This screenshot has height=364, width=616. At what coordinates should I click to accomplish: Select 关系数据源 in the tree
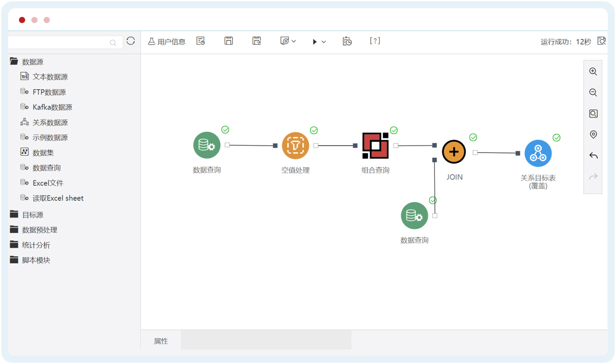[50, 123]
